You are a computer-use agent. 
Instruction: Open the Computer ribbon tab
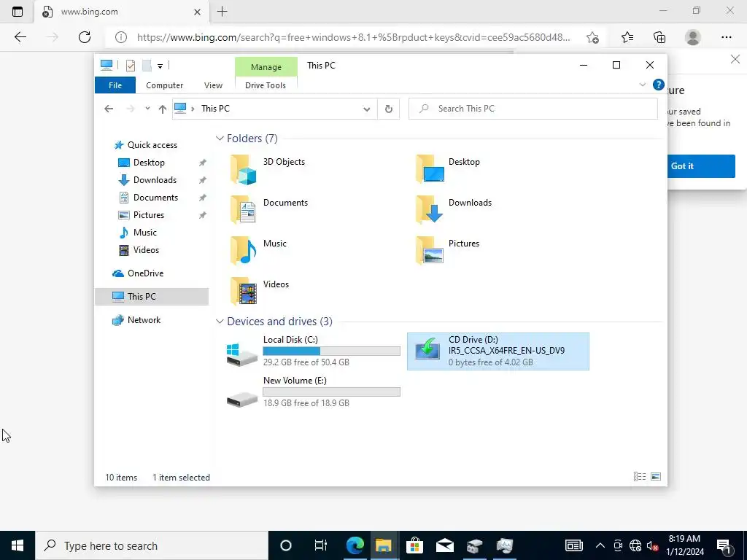pyautogui.click(x=164, y=85)
